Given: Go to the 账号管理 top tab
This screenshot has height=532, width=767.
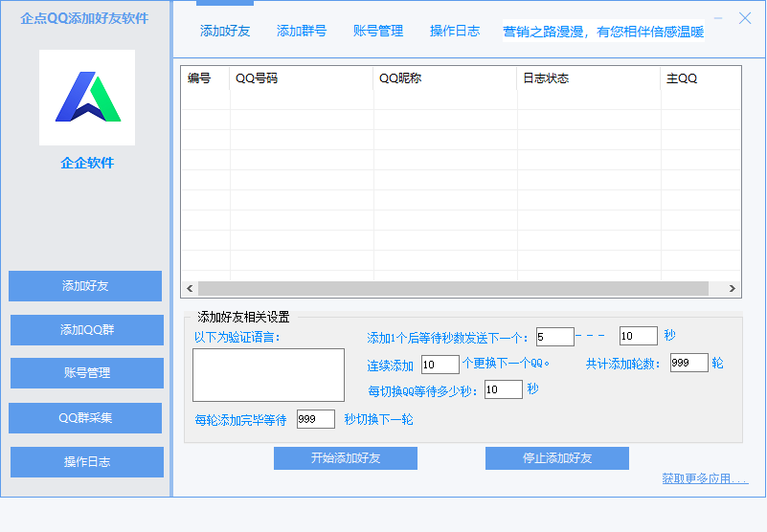Looking at the screenshot, I should click(378, 32).
